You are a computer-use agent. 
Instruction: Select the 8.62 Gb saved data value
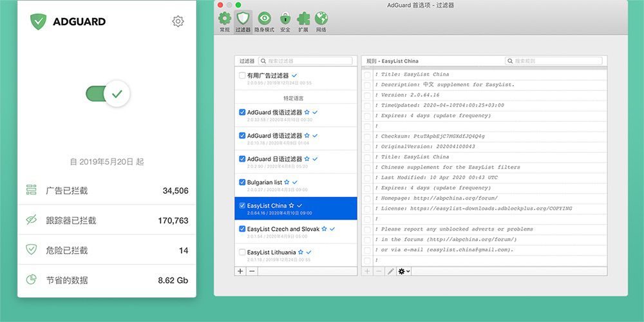173,281
